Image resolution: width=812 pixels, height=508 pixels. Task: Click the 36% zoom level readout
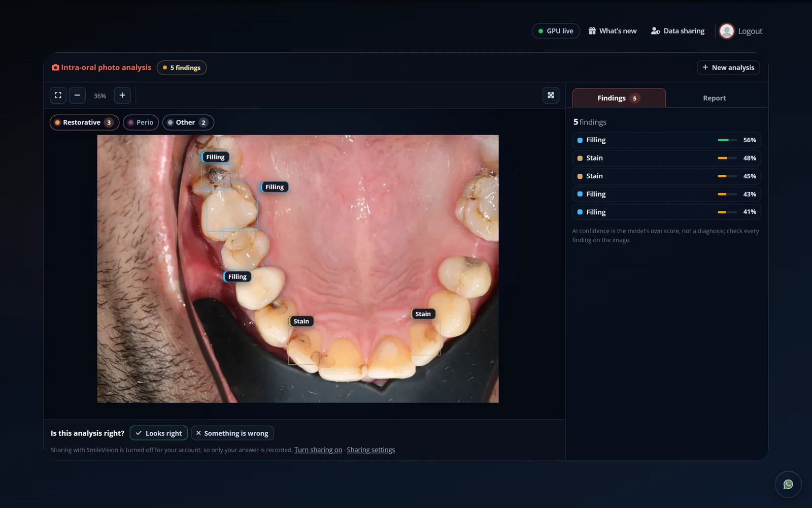(100, 96)
